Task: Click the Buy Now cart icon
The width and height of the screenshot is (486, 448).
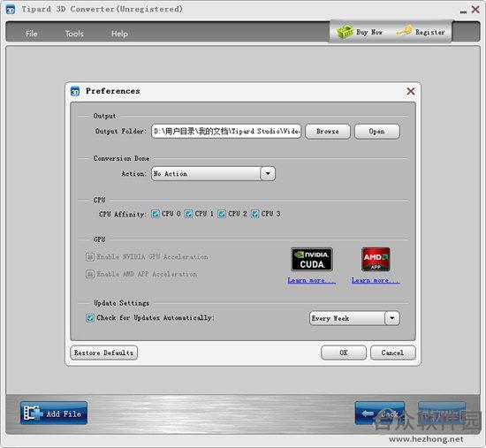Action: click(x=345, y=32)
